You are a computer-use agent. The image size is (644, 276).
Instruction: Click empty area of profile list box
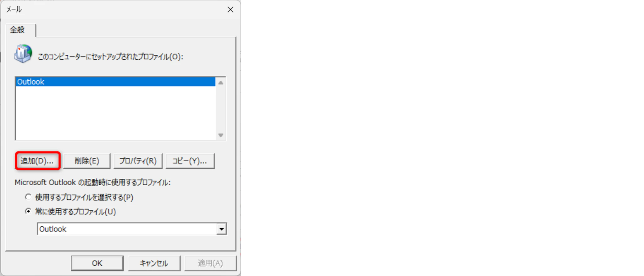(x=115, y=113)
